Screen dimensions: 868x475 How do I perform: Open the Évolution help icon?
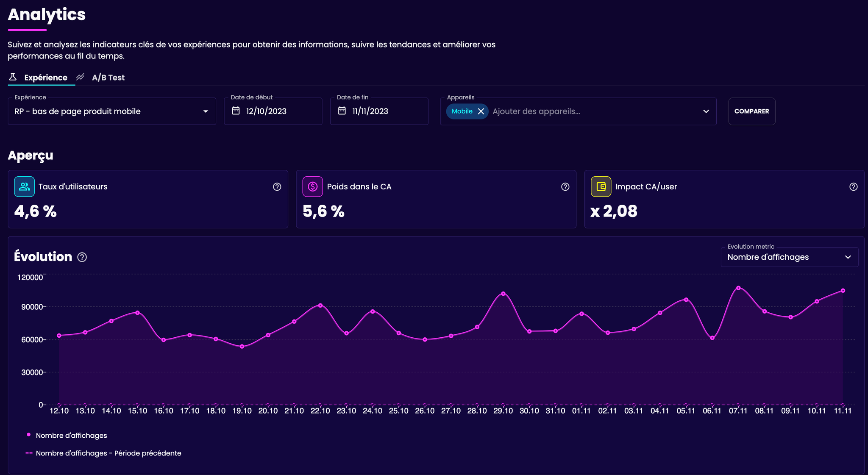tap(82, 257)
